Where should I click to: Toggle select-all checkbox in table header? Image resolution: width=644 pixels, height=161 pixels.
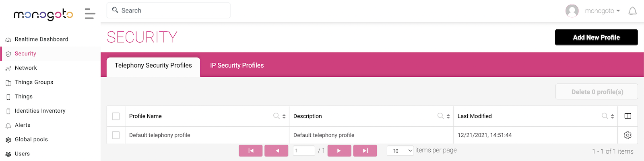(116, 116)
